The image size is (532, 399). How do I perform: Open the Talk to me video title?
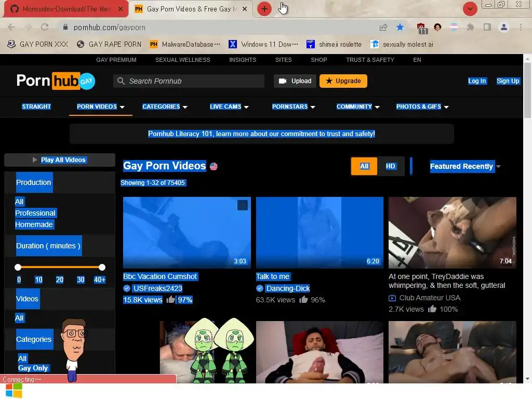click(273, 276)
